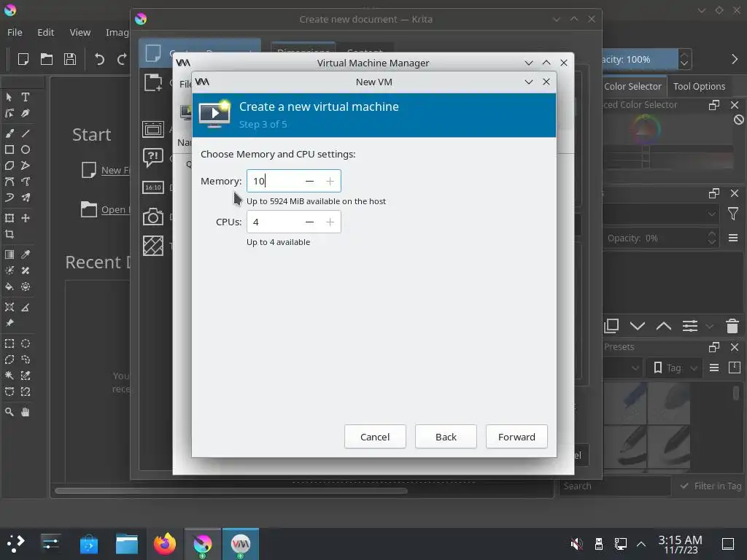Choose the Rectangle shape tool

[9, 149]
